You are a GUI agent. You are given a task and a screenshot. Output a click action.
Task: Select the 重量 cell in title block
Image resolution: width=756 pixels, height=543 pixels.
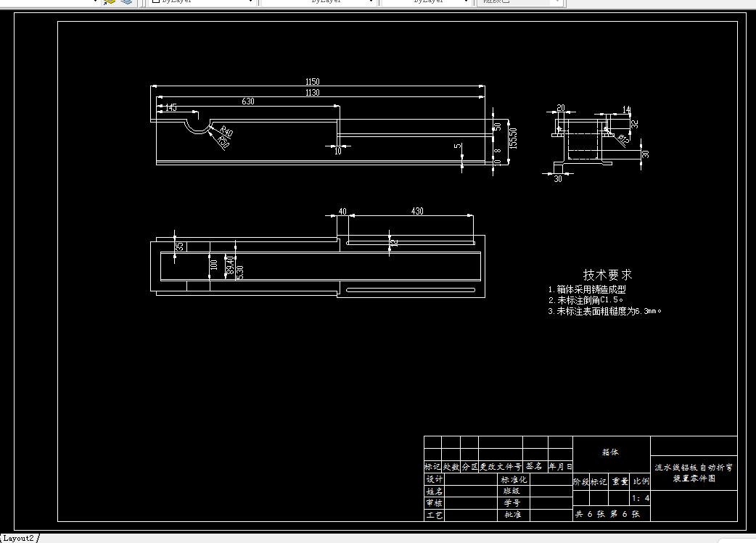(620, 481)
